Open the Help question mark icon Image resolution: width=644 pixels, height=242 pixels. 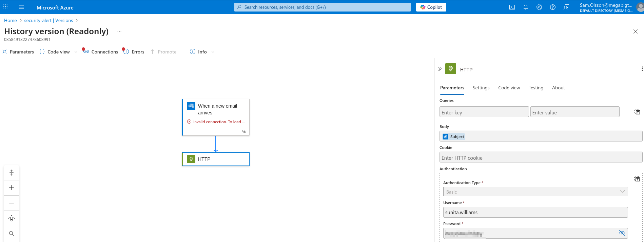tap(553, 7)
